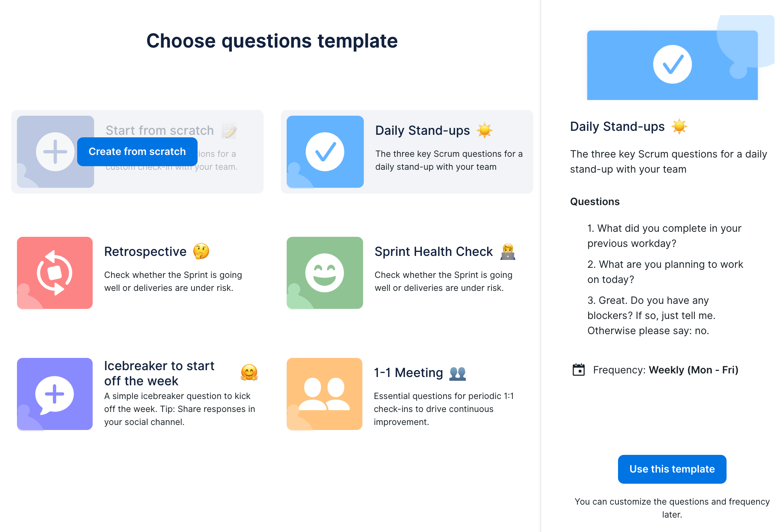Choose the 1-1 Meeting template title
781x532 pixels.
(x=408, y=373)
